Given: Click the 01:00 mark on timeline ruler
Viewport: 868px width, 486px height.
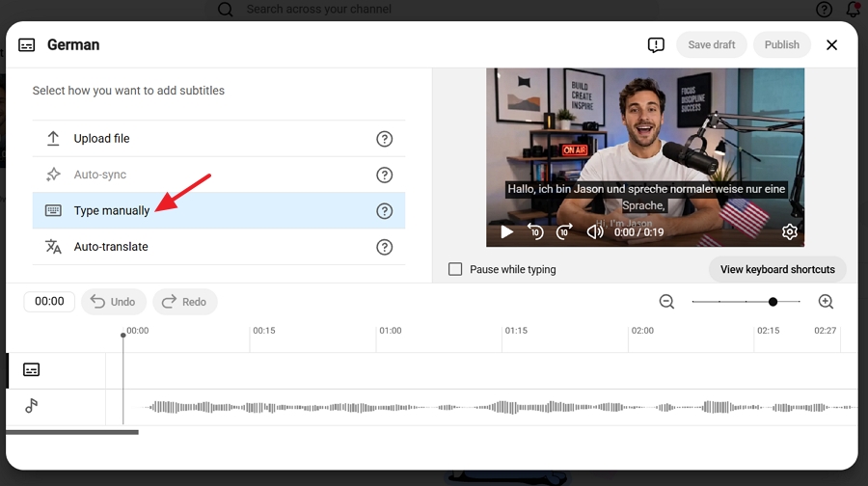Looking at the screenshot, I should 391,331.
